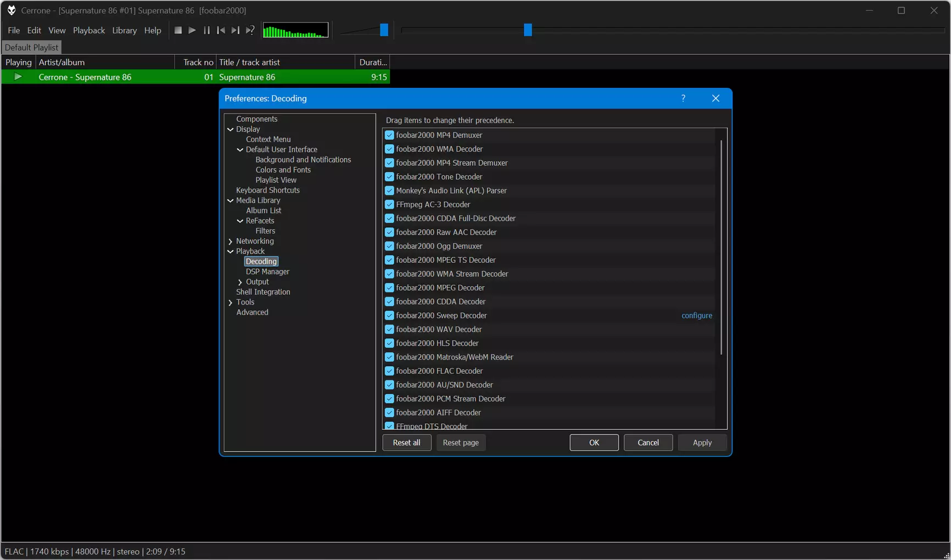
Task: Click the playing arrow indicator in playlist row
Action: (x=18, y=77)
